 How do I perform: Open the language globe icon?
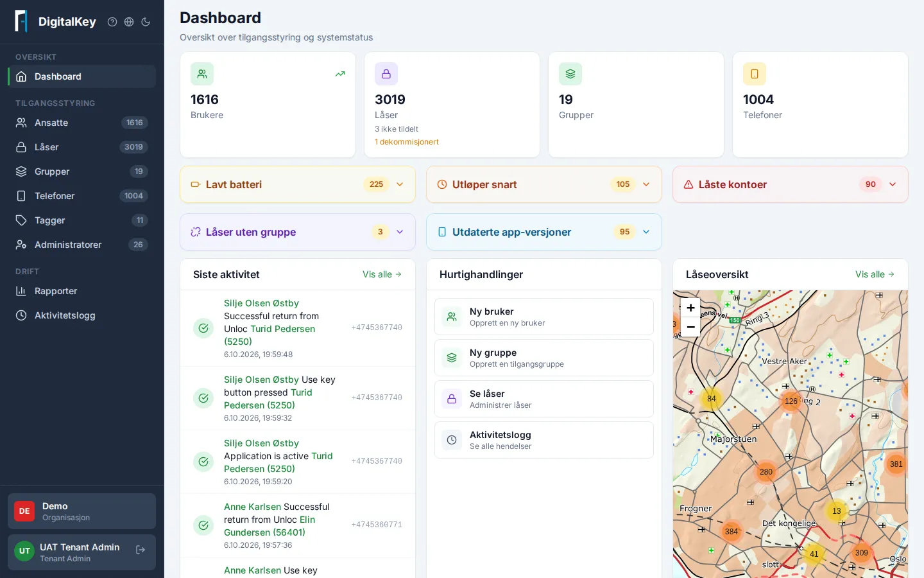pos(129,22)
